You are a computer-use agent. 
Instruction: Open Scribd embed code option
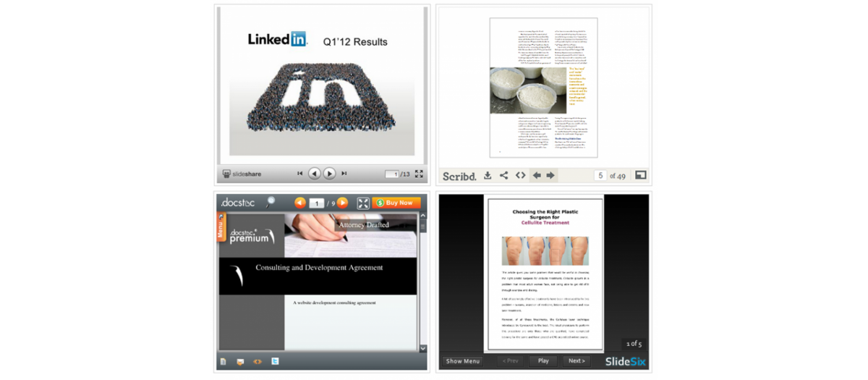click(520, 175)
